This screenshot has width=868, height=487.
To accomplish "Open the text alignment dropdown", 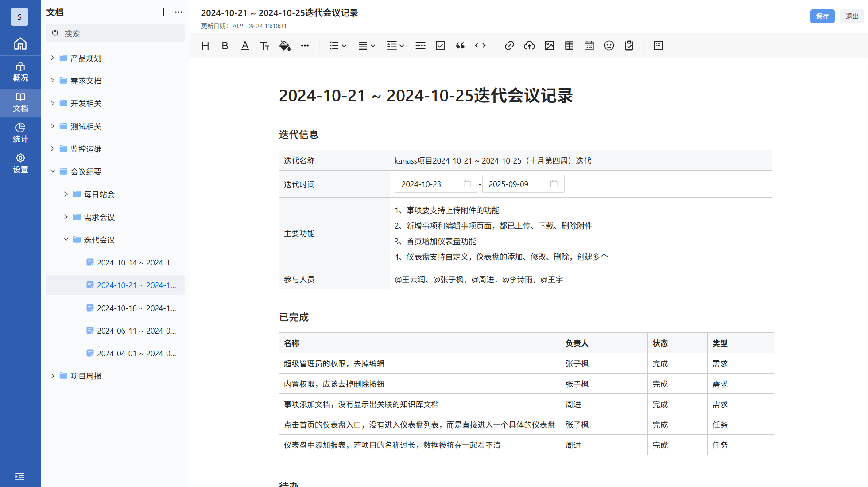I will 366,46.
